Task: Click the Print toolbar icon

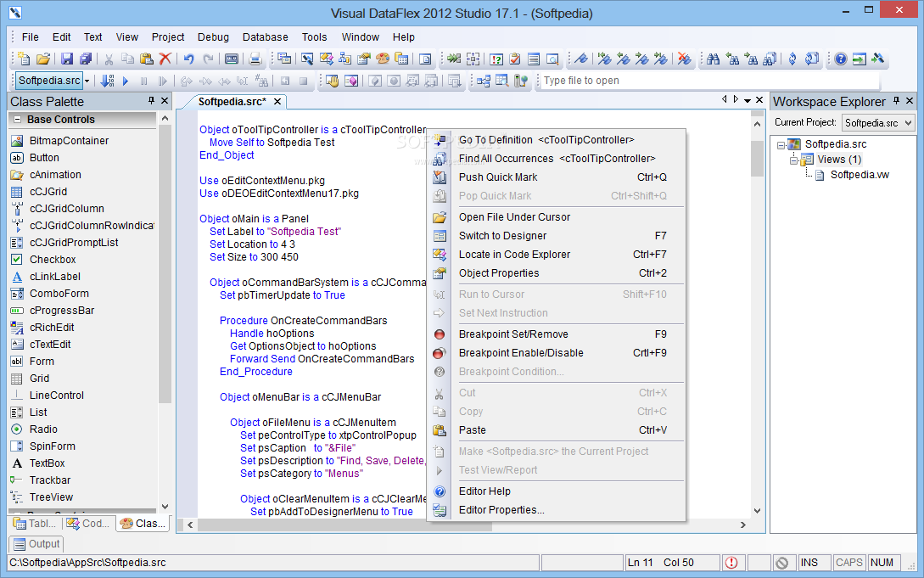Action: (255, 59)
